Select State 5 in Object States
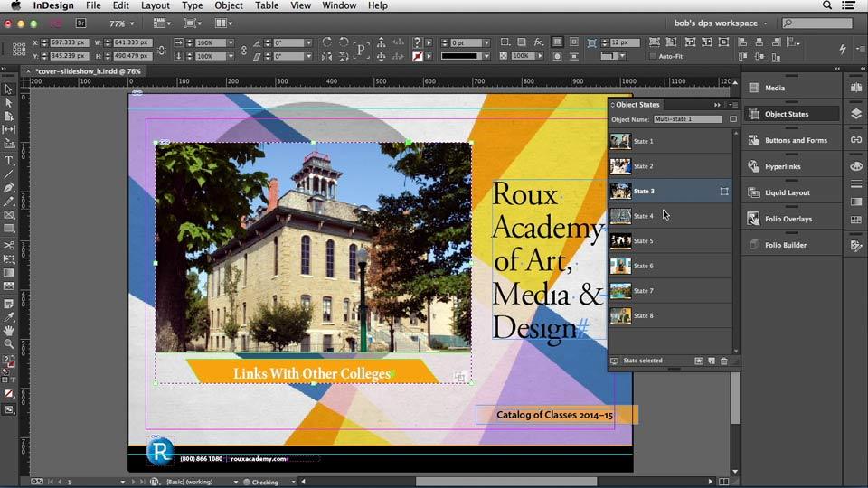This screenshot has height=488, width=868. tap(670, 240)
